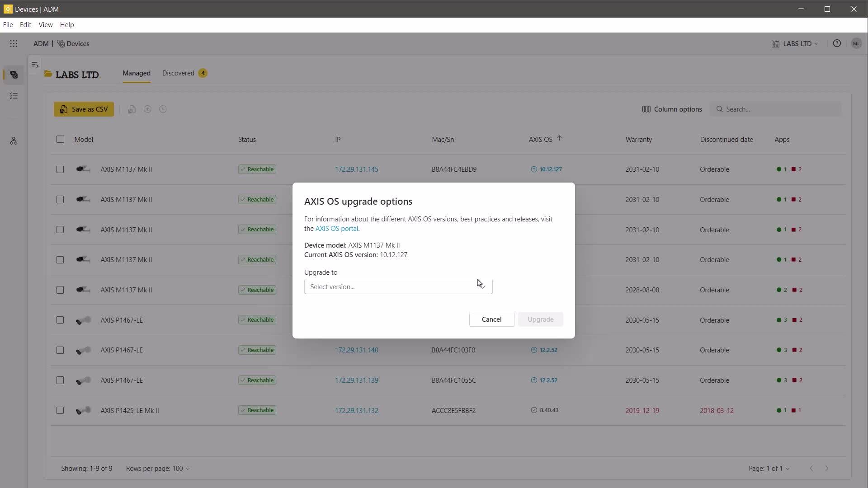The image size is (868, 488).
Task: Check the AXIS P1425-LE Mk II row
Action: pos(60,410)
